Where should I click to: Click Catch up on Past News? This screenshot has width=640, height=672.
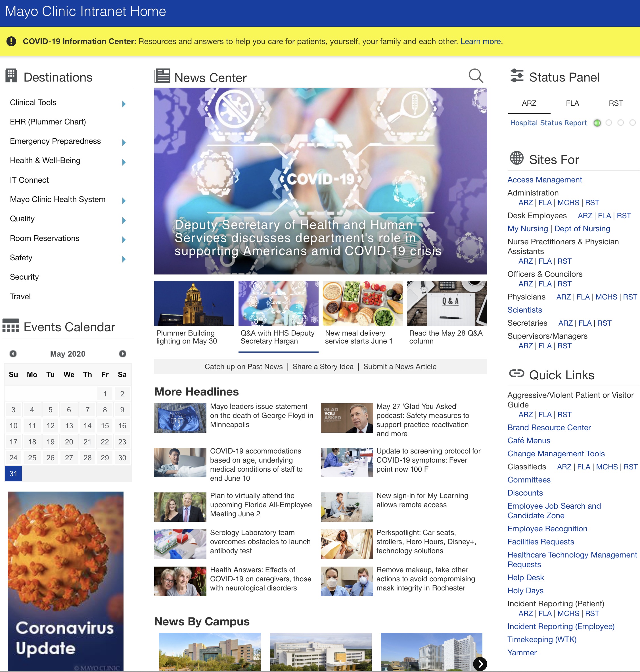pyautogui.click(x=244, y=366)
